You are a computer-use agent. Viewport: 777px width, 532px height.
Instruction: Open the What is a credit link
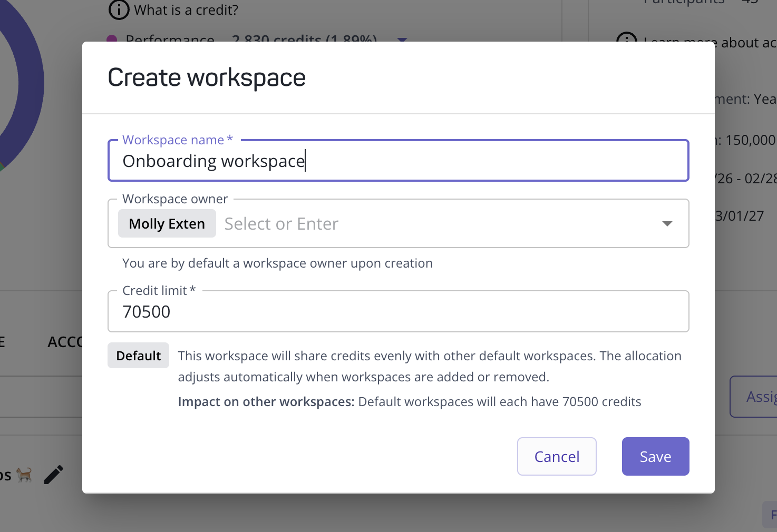coord(187,9)
